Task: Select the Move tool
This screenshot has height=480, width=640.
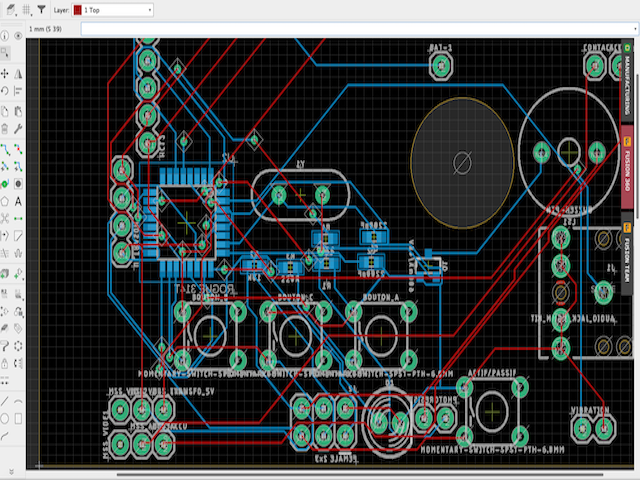Action: coord(5,74)
